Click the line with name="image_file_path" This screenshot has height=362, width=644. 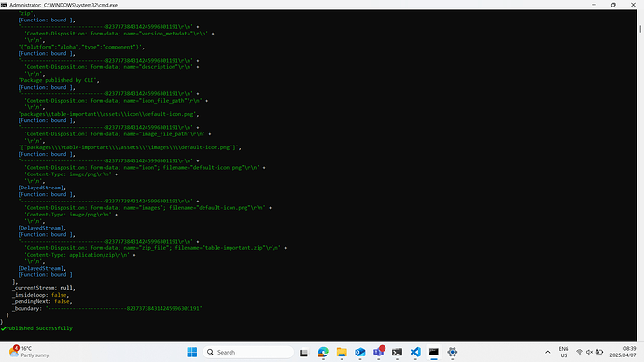118,133
